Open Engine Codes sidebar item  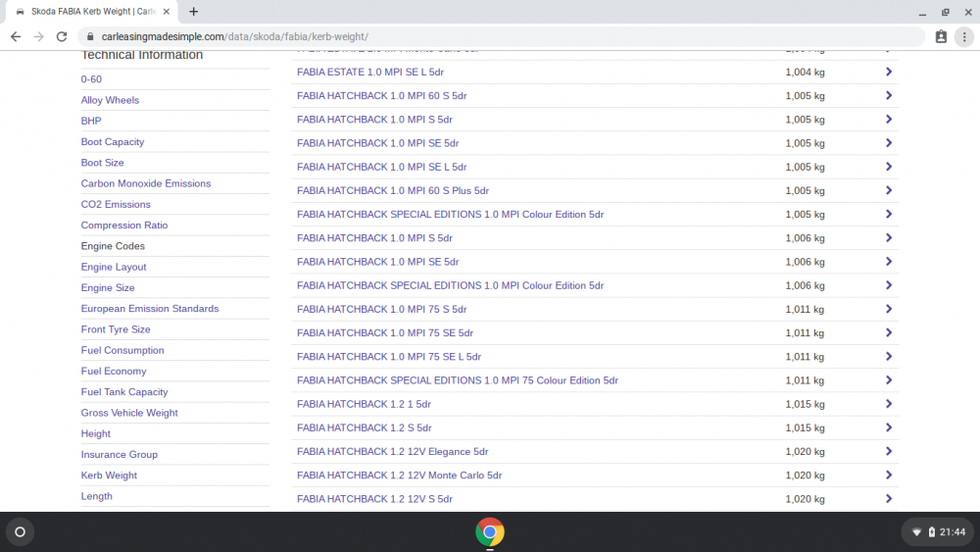pos(113,246)
